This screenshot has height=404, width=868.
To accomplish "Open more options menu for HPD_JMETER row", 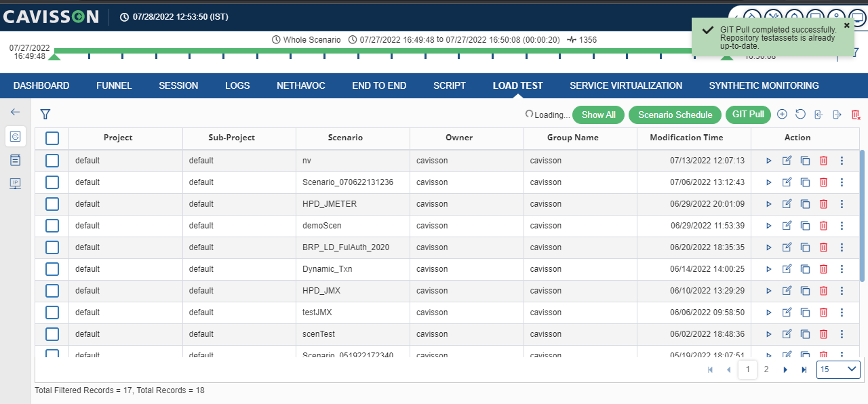I will point(842,204).
